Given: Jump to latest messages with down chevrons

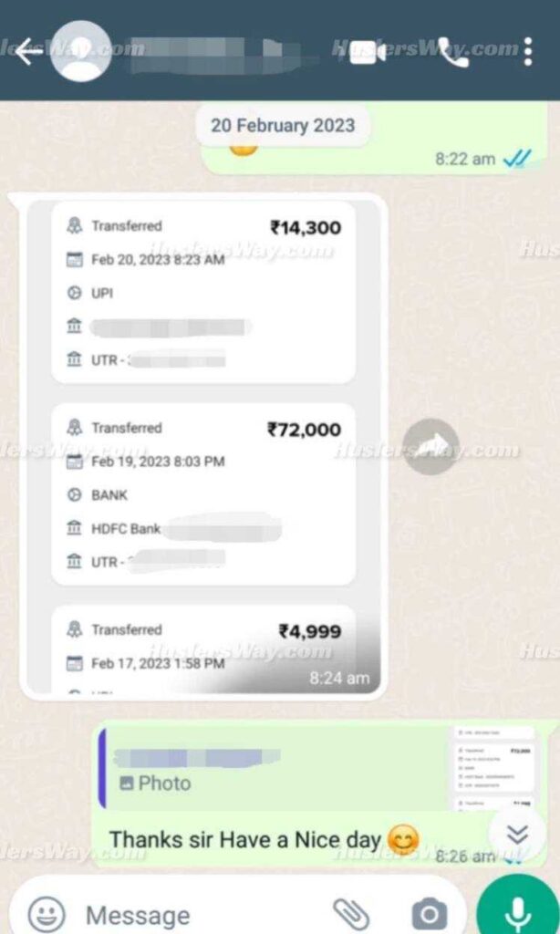Looking at the screenshot, I should [x=517, y=835].
